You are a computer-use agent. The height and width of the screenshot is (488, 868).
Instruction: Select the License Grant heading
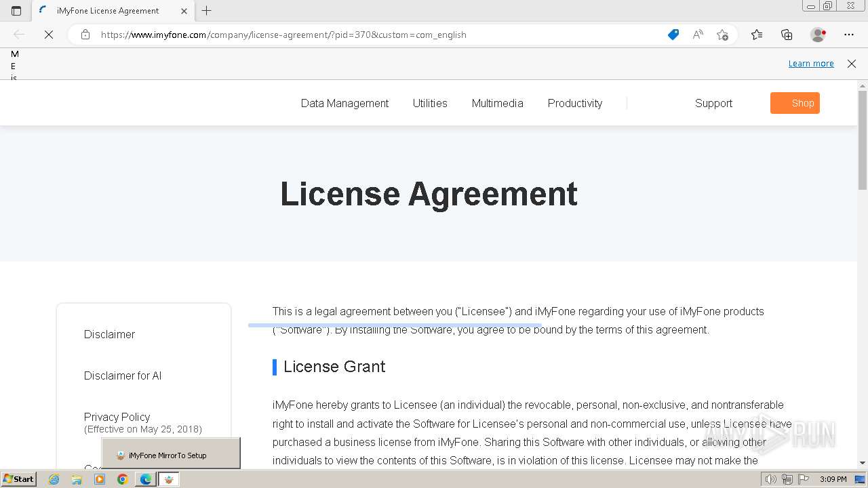334,367
